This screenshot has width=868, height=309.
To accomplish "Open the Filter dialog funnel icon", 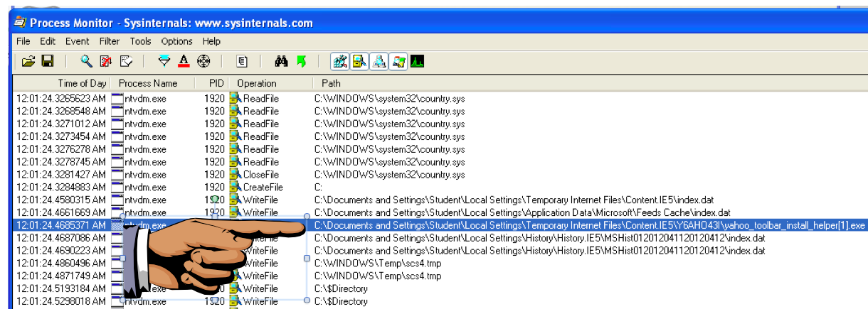I will [164, 62].
